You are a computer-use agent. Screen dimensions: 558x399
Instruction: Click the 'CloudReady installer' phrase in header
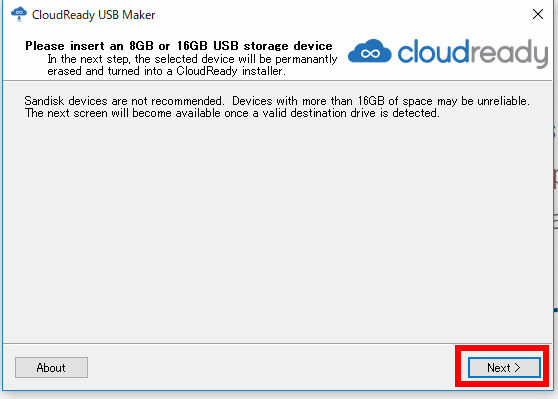click(x=231, y=71)
